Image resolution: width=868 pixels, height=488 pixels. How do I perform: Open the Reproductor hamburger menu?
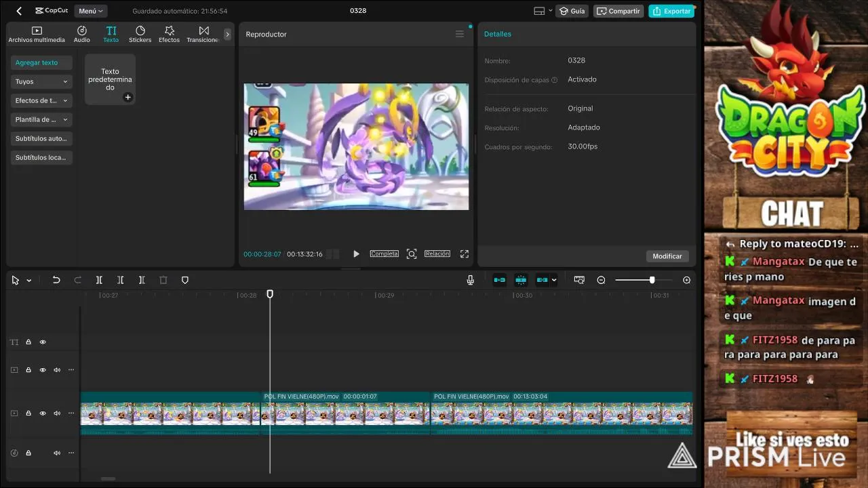(x=460, y=34)
